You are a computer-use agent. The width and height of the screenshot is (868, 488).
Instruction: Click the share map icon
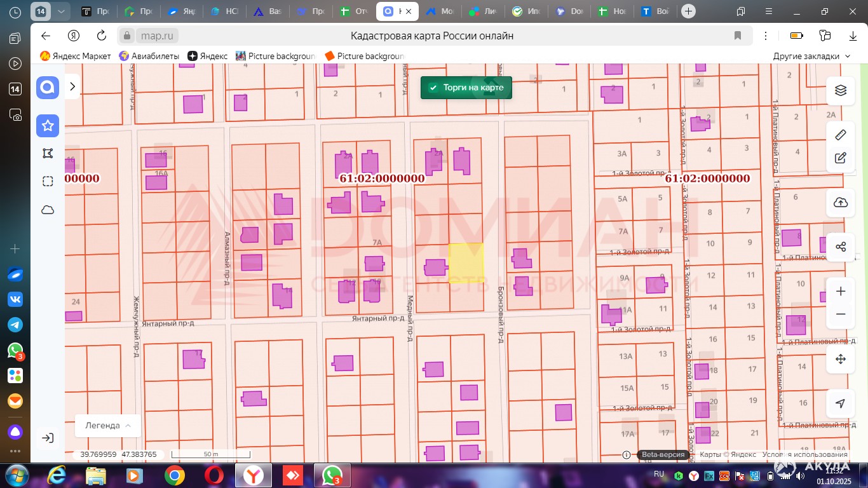point(841,247)
